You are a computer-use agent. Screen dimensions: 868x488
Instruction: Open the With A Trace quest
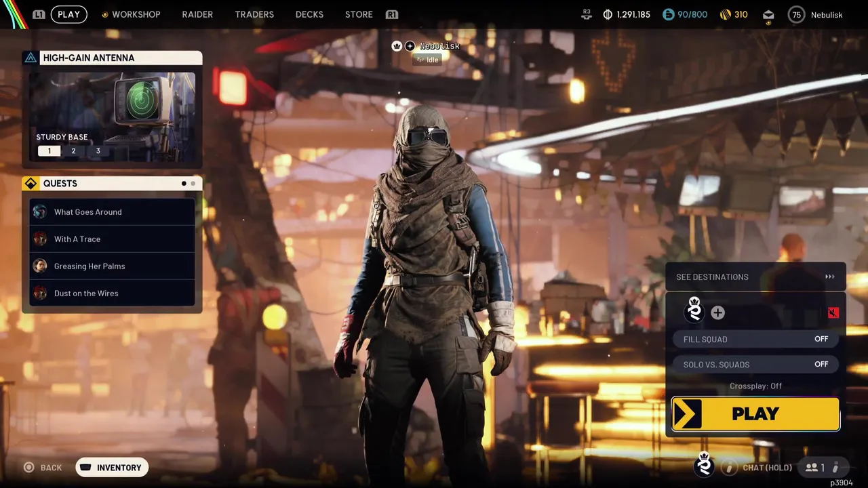click(x=113, y=239)
